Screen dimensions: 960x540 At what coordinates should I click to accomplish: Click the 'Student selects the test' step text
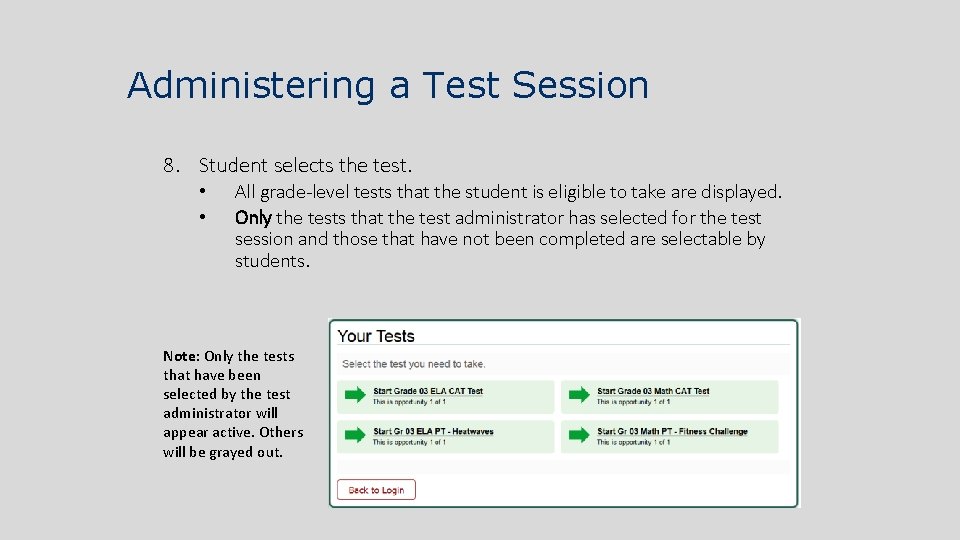click(305, 165)
